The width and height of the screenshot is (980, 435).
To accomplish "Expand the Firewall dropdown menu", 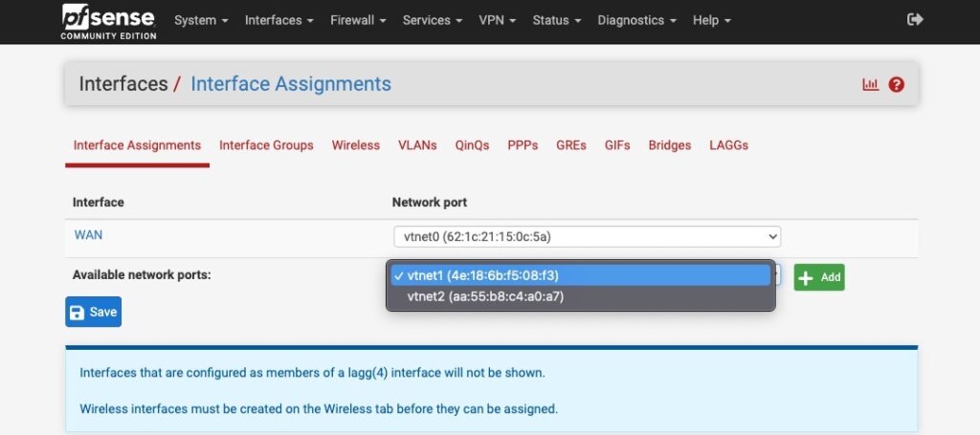I will click(358, 21).
